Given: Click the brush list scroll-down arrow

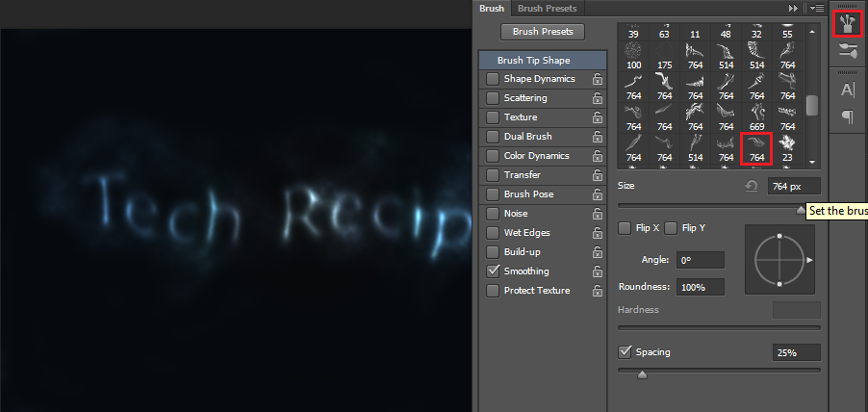Looking at the screenshot, I should click(812, 162).
